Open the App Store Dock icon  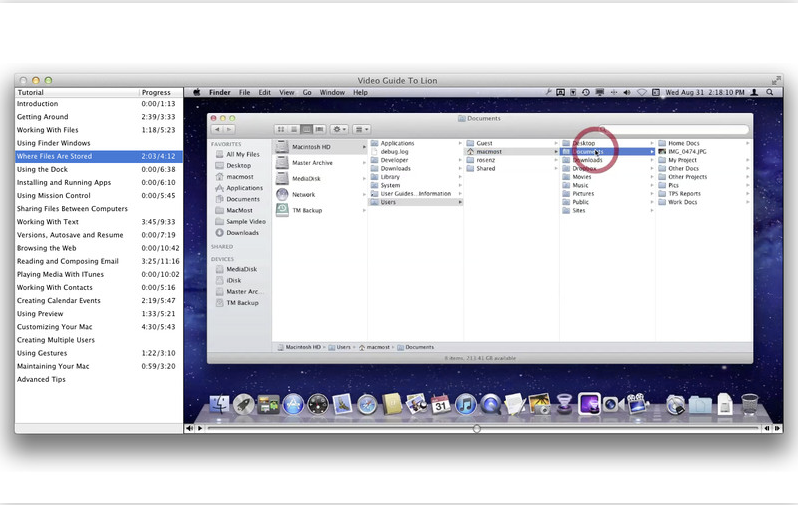[x=293, y=405]
